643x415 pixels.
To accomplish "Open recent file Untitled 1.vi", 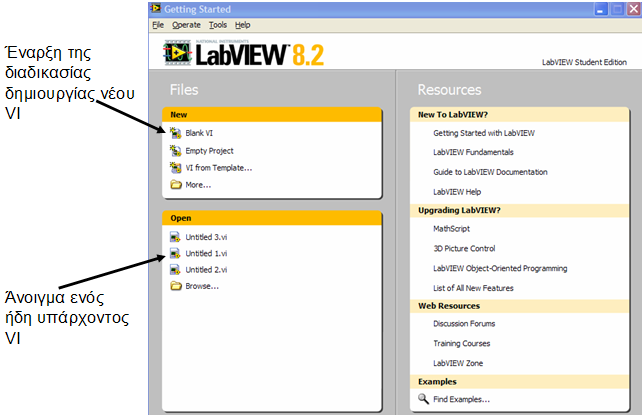I will [206, 253].
